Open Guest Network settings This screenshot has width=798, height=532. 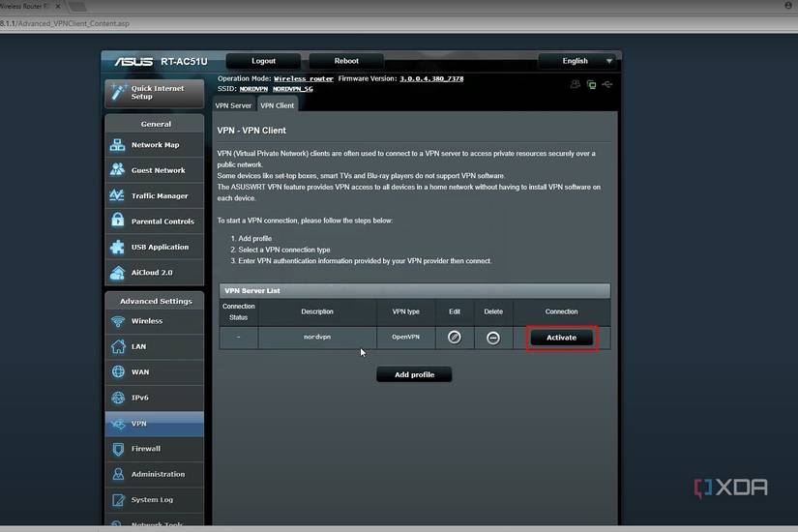pyautogui.click(x=154, y=170)
